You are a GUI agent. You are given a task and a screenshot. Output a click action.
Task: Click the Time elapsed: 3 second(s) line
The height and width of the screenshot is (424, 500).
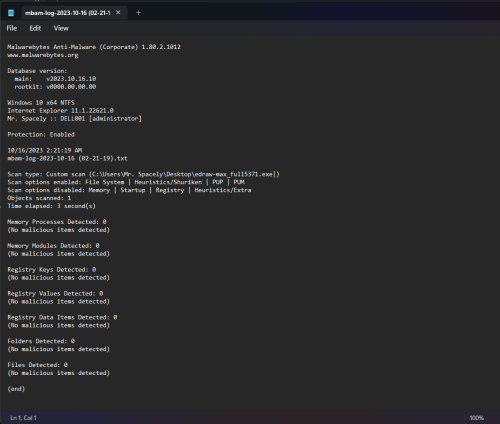pyautogui.click(x=51, y=206)
